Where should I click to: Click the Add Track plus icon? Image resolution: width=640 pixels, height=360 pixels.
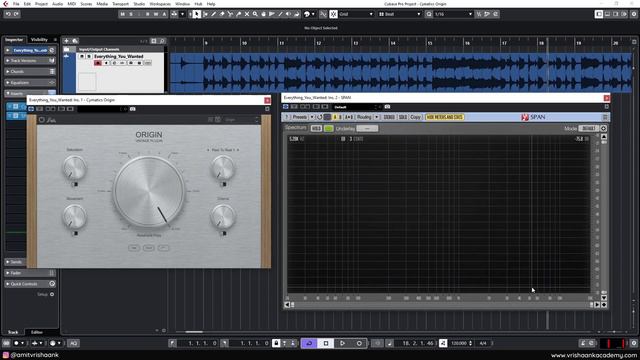click(66, 41)
